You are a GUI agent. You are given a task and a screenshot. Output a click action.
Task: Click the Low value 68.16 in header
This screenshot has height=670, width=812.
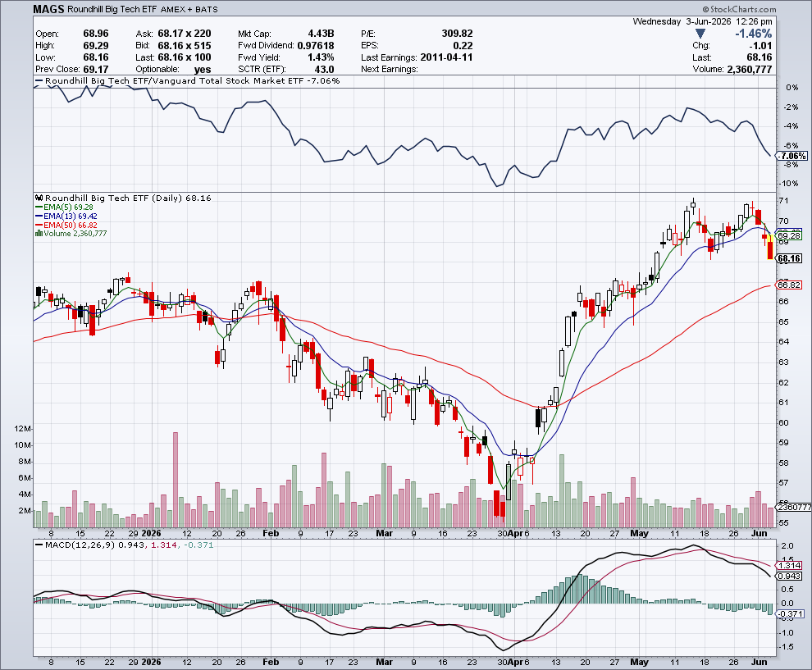pyautogui.click(x=96, y=57)
